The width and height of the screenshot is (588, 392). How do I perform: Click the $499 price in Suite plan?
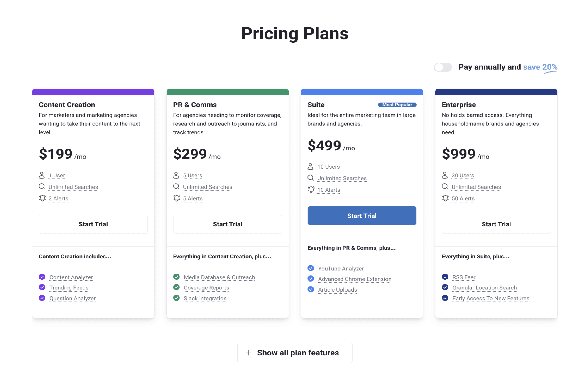point(324,145)
